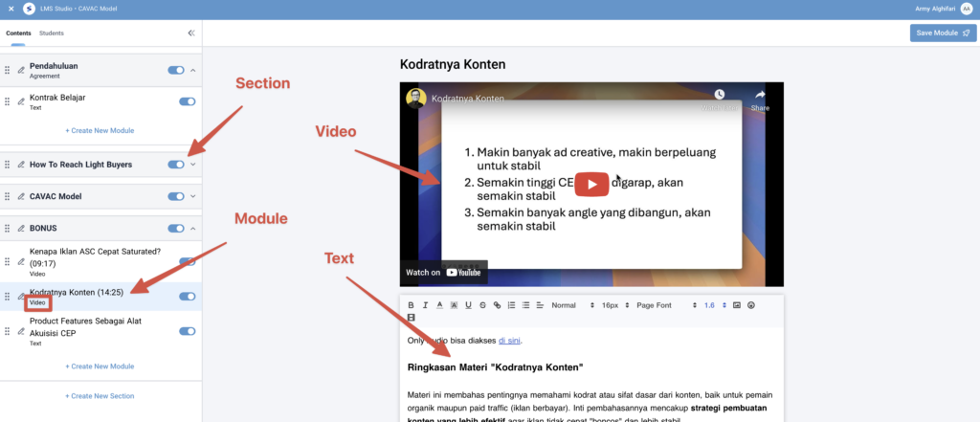This screenshot has height=422, width=980.
Task: Click the Save Module button
Action: (943, 33)
